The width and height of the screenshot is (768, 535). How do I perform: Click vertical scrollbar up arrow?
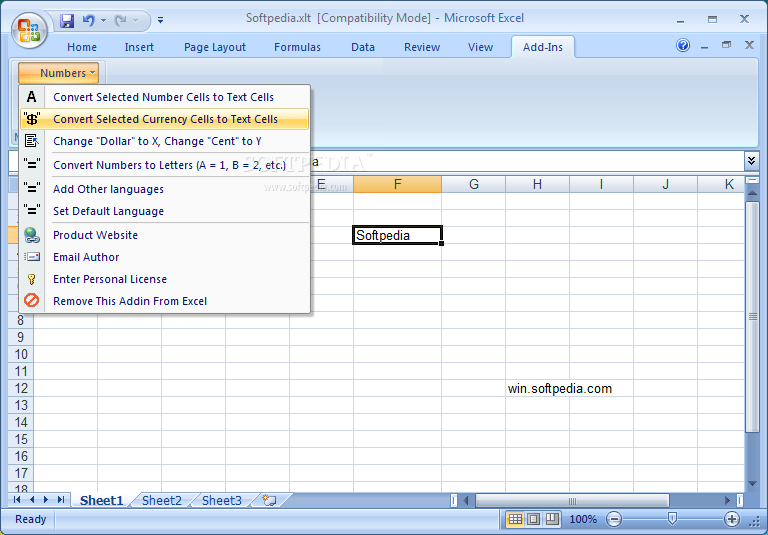752,194
